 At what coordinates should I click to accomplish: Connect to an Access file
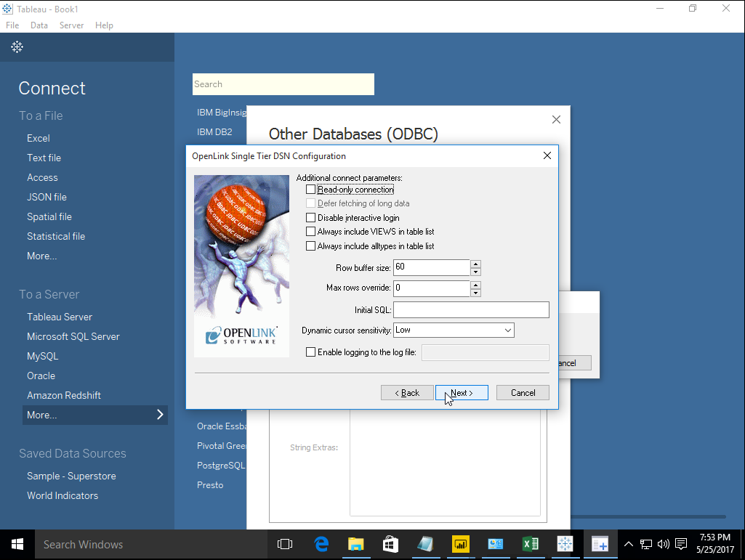click(42, 177)
